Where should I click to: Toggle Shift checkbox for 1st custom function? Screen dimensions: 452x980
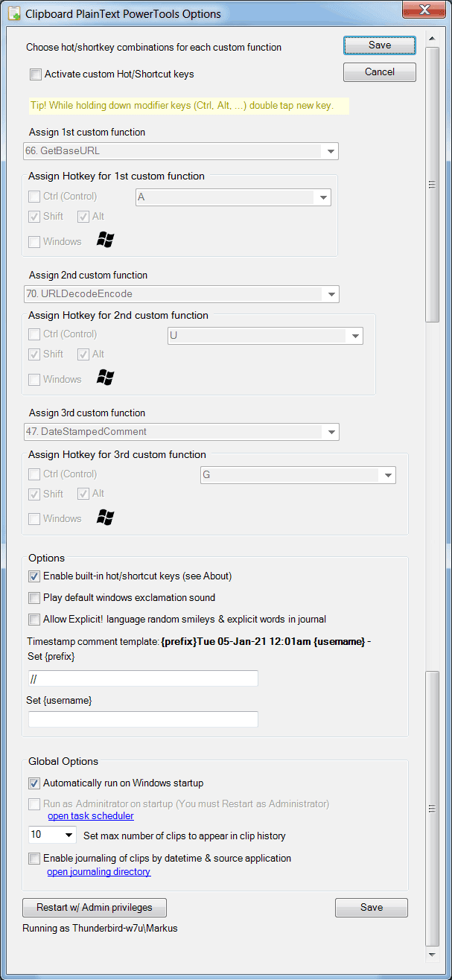34,217
